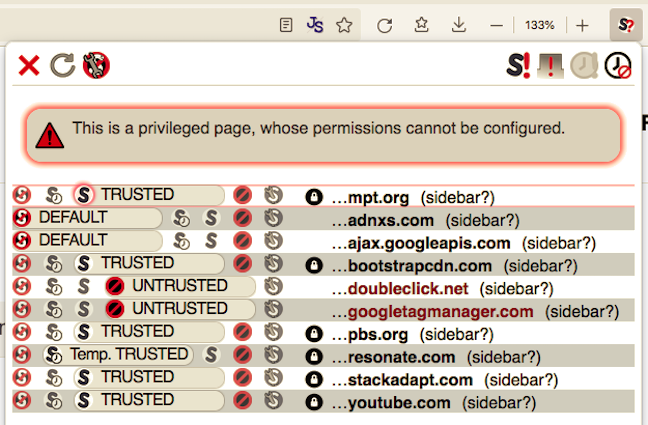
Task: Select TRUSTED preset for pbs.org
Action: [x=149, y=332]
